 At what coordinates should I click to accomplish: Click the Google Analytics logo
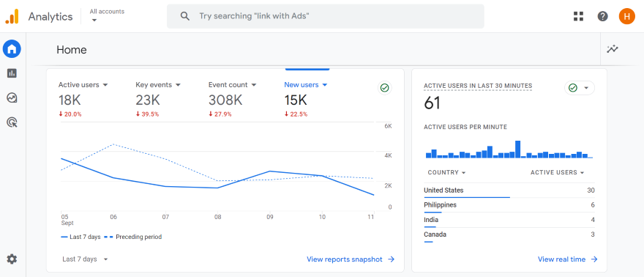[x=12, y=16]
